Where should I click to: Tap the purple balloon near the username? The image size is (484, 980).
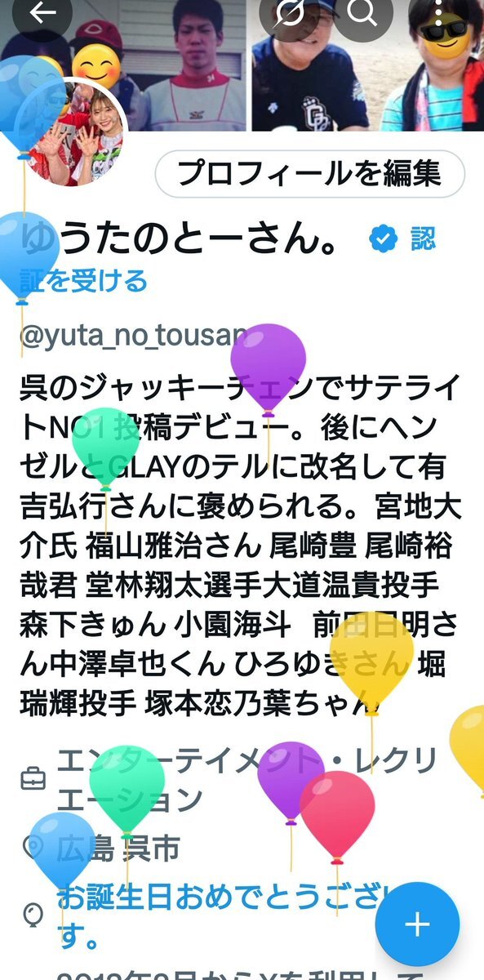point(269,359)
